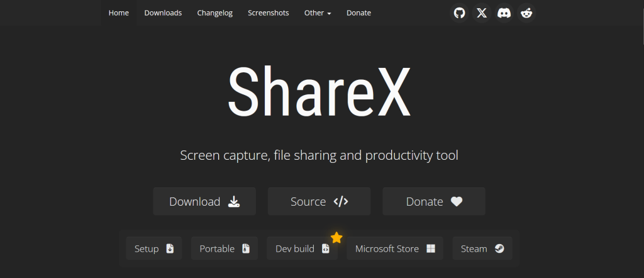Click the gold star badge on Dev build
The width and height of the screenshot is (644, 278).
click(x=336, y=237)
